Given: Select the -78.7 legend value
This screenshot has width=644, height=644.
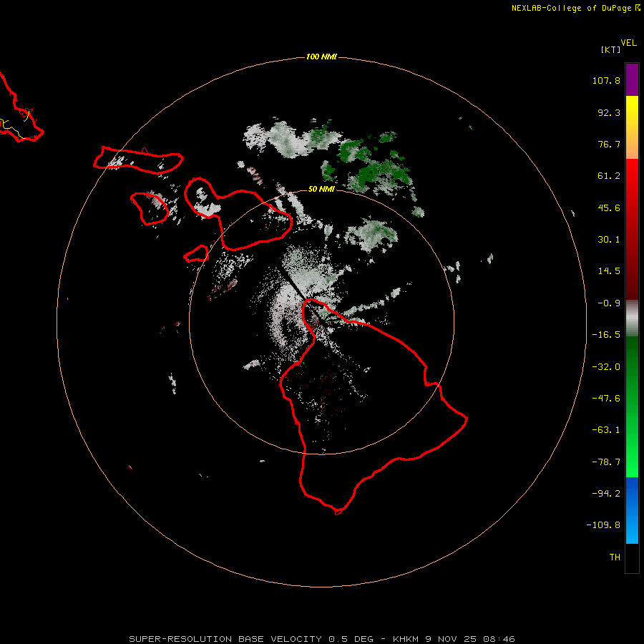Looking at the screenshot, I should (x=606, y=462).
